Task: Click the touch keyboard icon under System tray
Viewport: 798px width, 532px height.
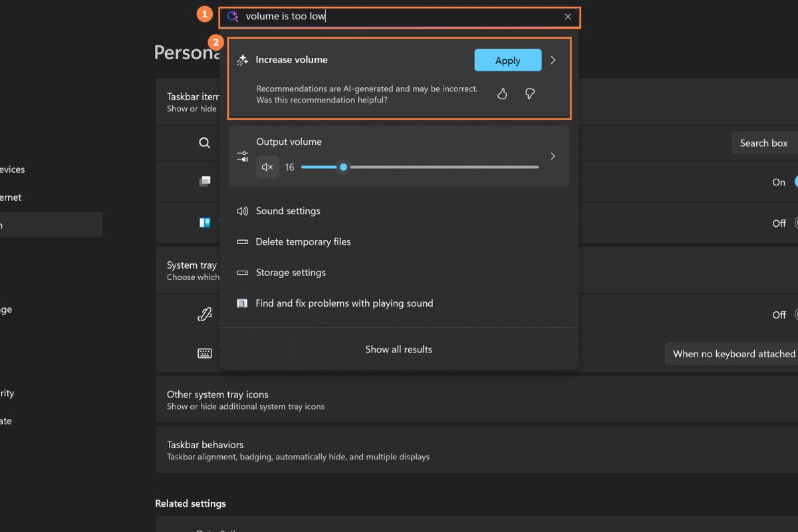Action: pyautogui.click(x=205, y=354)
